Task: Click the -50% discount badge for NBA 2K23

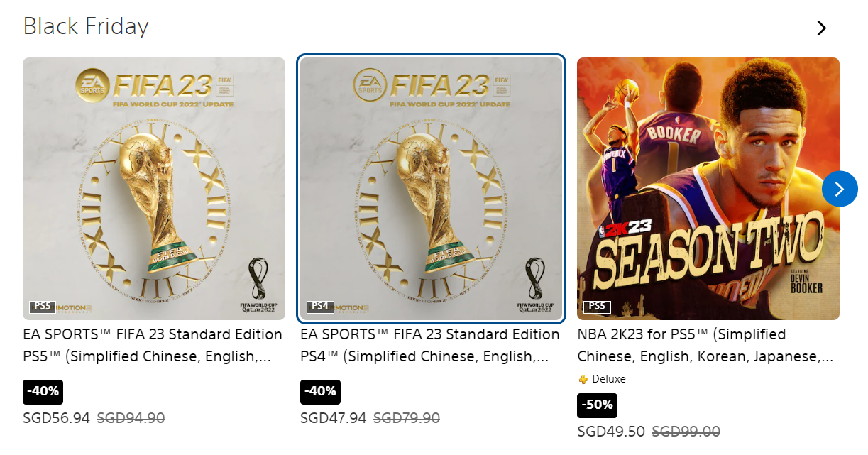Action: [x=597, y=405]
